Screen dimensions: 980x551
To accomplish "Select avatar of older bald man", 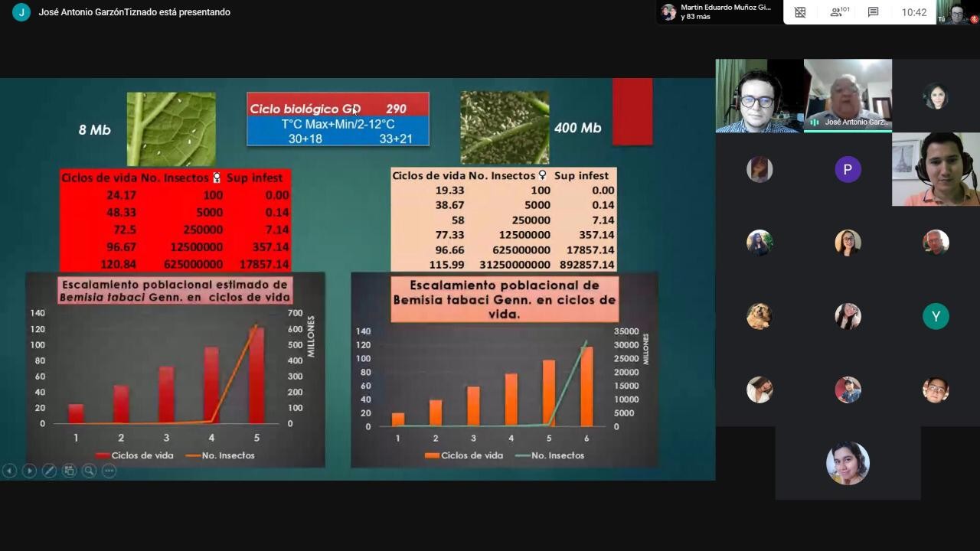I will 936,243.
